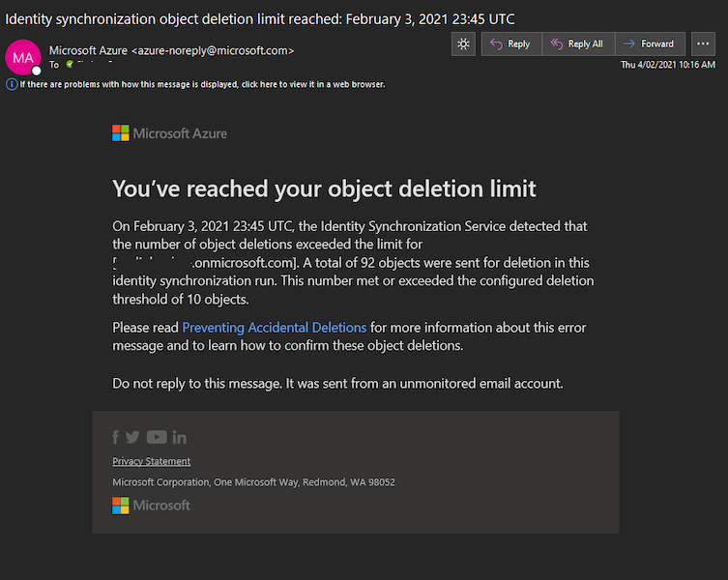This screenshot has width=728, height=580.
Task: Reply to the Microsoft Azure email
Action: 511,44
